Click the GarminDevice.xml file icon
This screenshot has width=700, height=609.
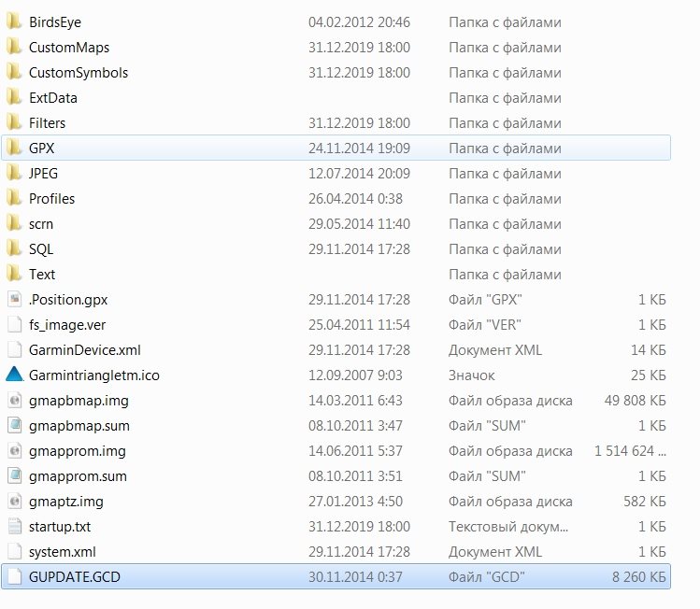coord(14,349)
